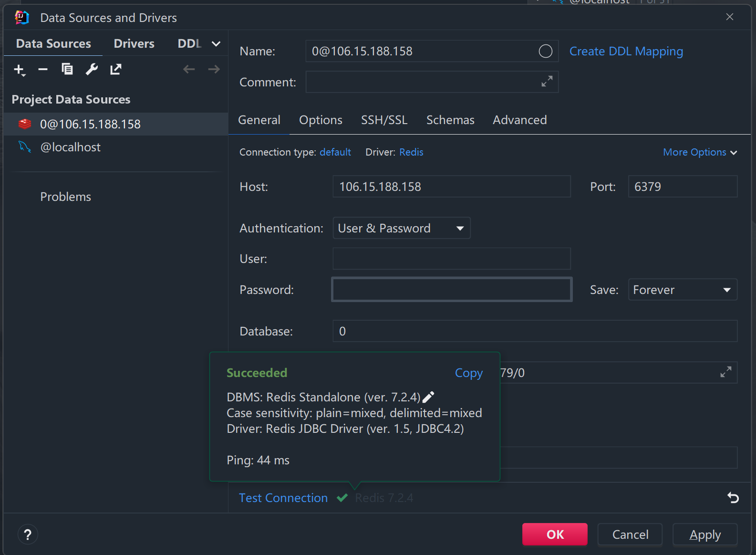Click the revert changes arrow icon
This screenshot has height=555, width=756.
pos(733,498)
